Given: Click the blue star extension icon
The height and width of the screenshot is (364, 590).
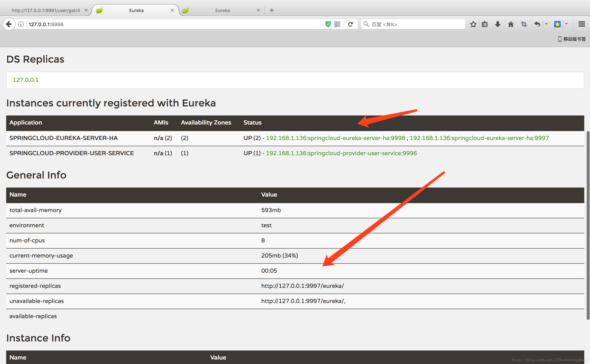Looking at the screenshot, I should (x=557, y=24).
